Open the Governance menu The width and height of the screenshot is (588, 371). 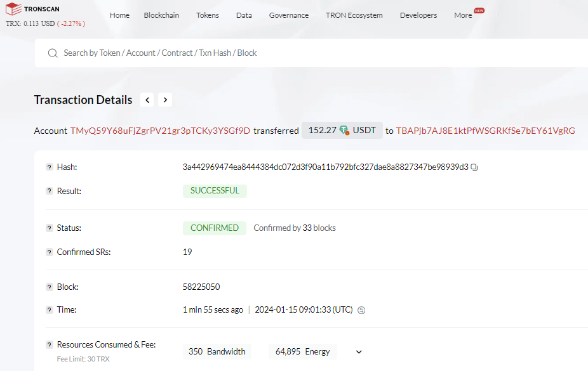coord(289,15)
